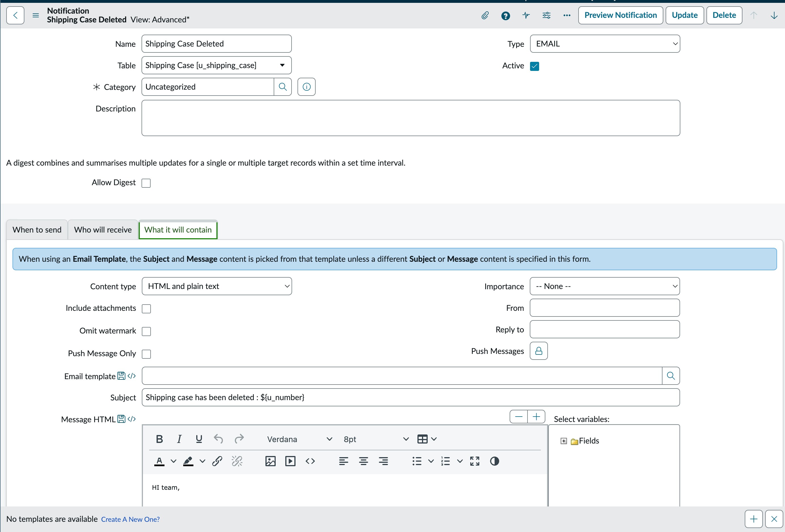Open the Type dropdown
This screenshot has height=532, width=785.
pos(605,44)
